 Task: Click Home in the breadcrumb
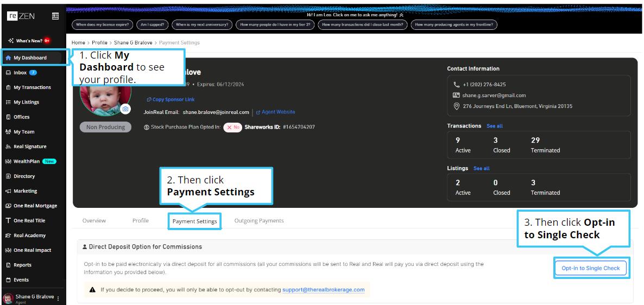click(78, 42)
